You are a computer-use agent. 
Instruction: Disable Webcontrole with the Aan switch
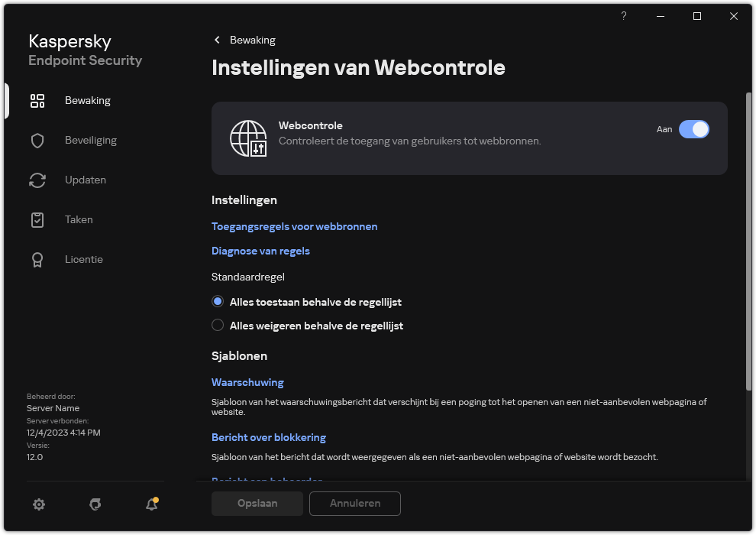(x=694, y=129)
